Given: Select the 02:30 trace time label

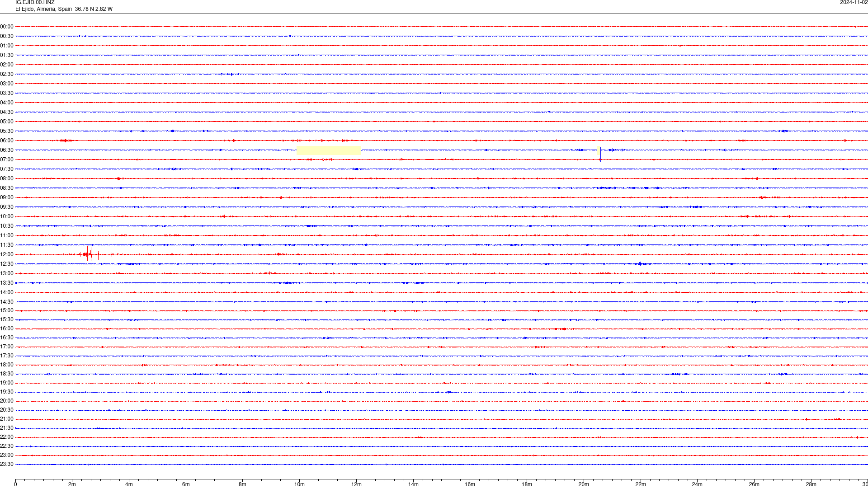Looking at the screenshot, I should [7, 74].
